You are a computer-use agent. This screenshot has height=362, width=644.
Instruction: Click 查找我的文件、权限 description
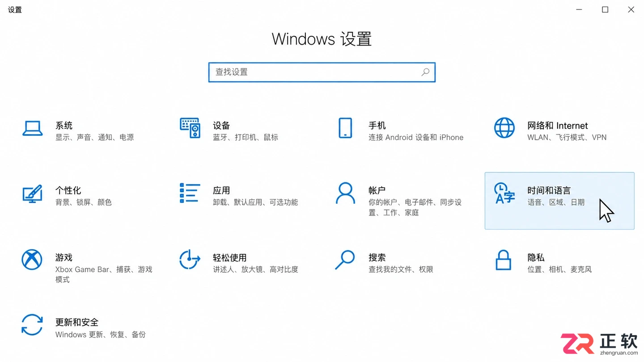point(401,269)
